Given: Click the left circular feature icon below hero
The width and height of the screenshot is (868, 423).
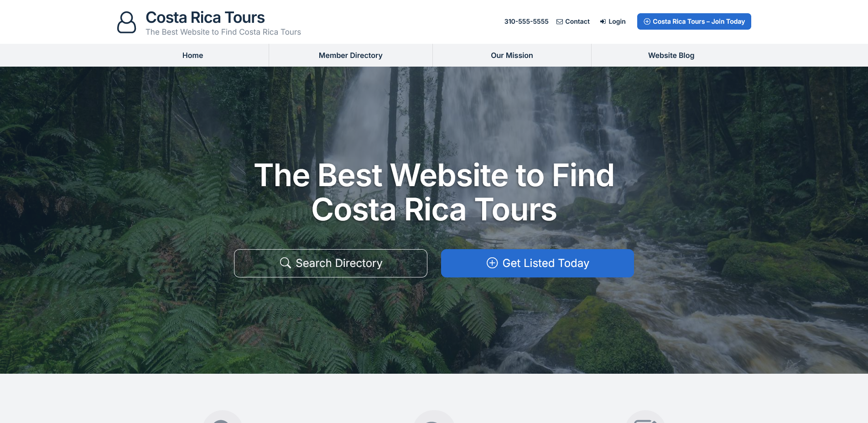Looking at the screenshot, I should 222,417.
